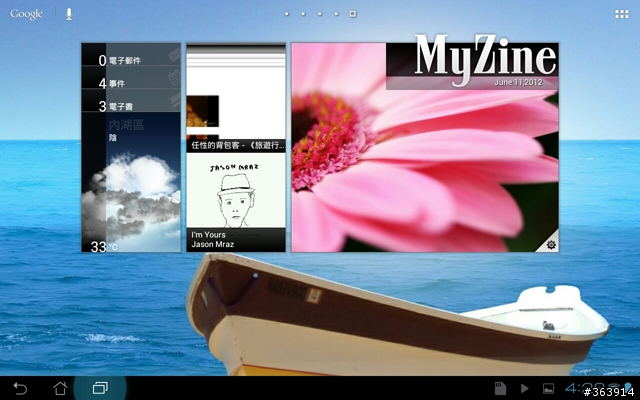This screenshot has width=640, height=400.
Task: Open the pink flower gallery photo
Action: pos(425,147)
